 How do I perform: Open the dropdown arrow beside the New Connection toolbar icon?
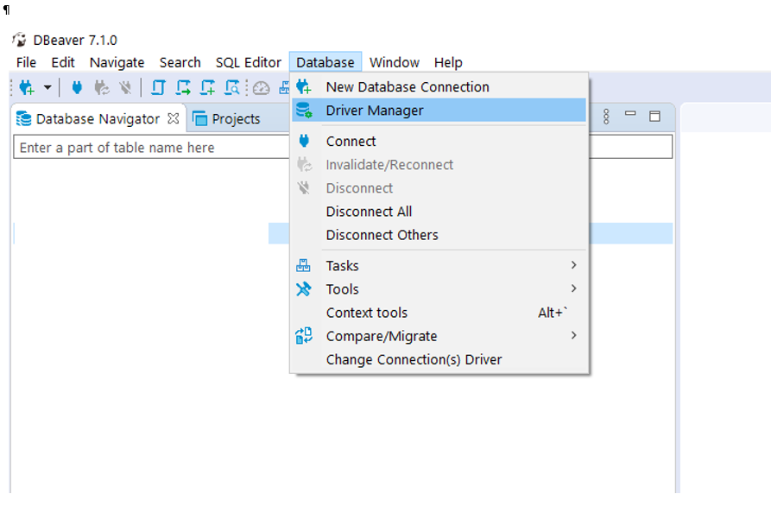pos(47,87)
